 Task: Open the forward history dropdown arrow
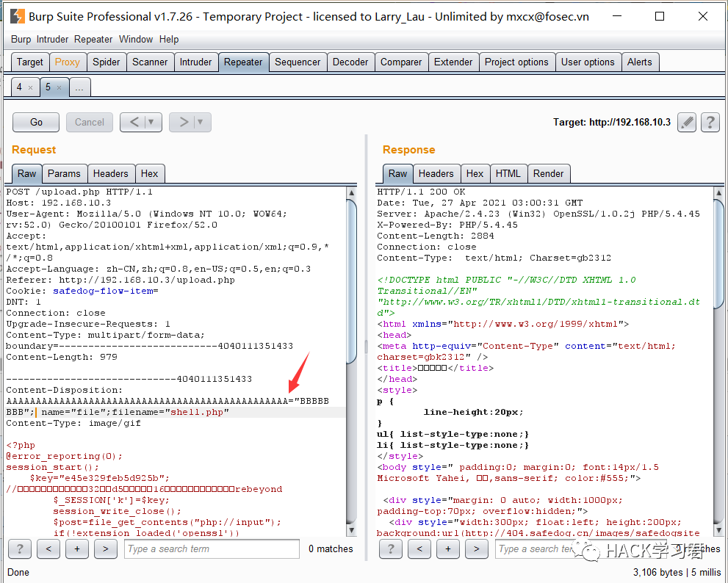(x=201, y=123)
